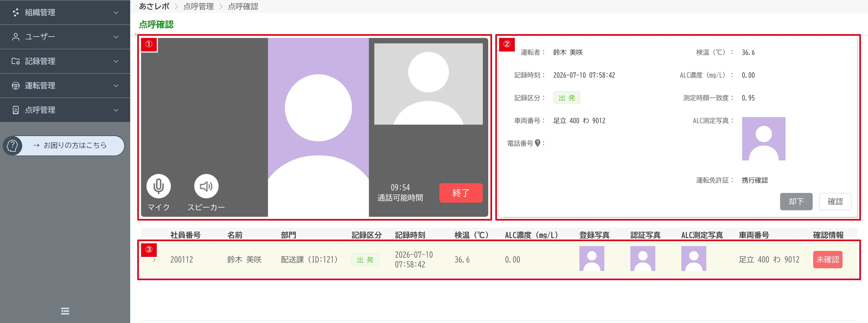Image resolution: width=868 pixels, height=323 pixels.
Task: Click the 出発 tag in the table row
Action: [x=365, y=260]
